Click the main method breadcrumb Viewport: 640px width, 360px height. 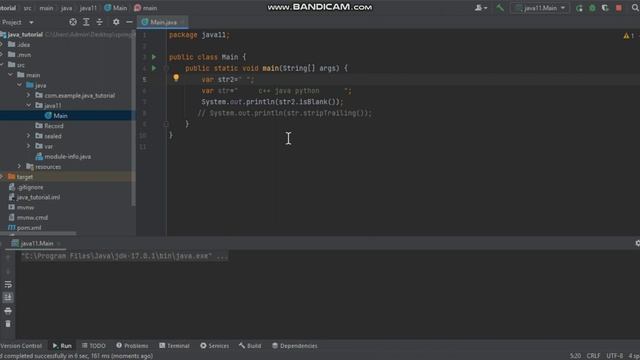[146, 8]
